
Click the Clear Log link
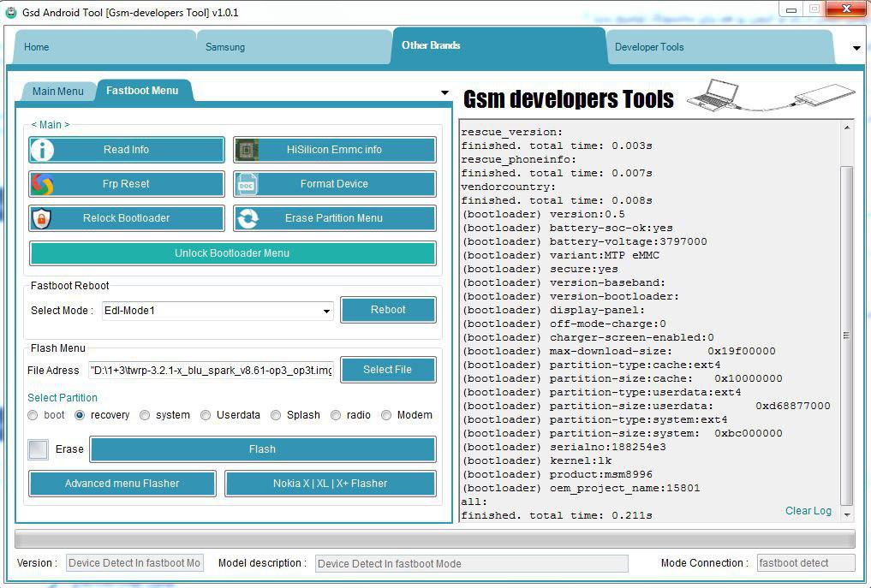[x=808, y=511]
